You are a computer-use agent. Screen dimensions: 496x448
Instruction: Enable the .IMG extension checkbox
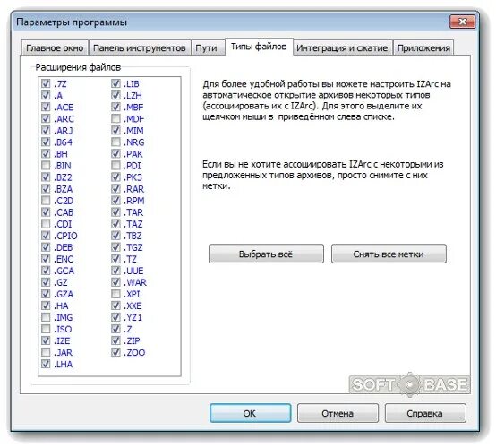pyautogui.click(x=46, y=317)
